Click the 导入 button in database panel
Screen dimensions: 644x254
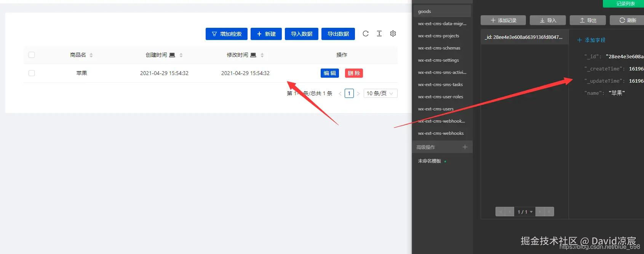(x=548, y=20)
